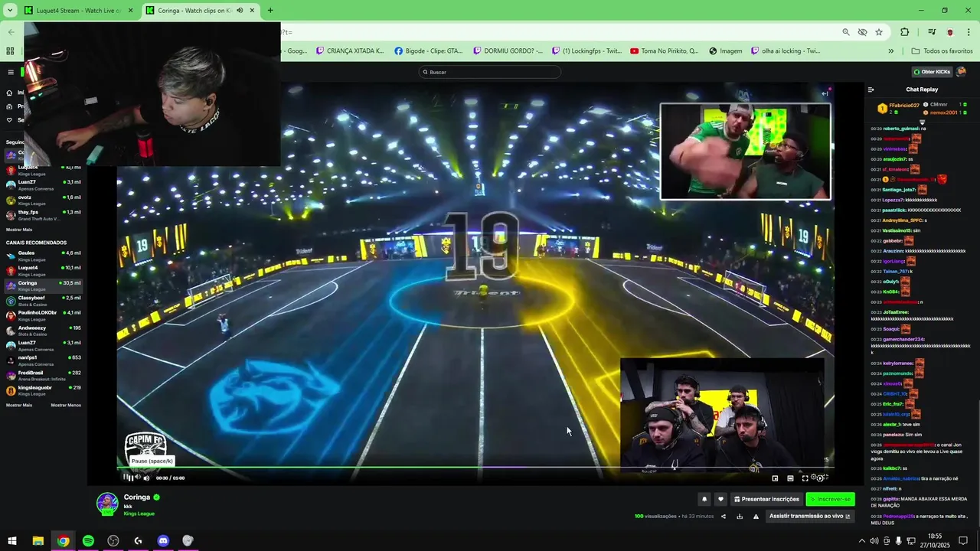Screen dimensions: 980x551
Task: Collapse recommended channels with Mostrar Menos
Action: pos(66,405)
